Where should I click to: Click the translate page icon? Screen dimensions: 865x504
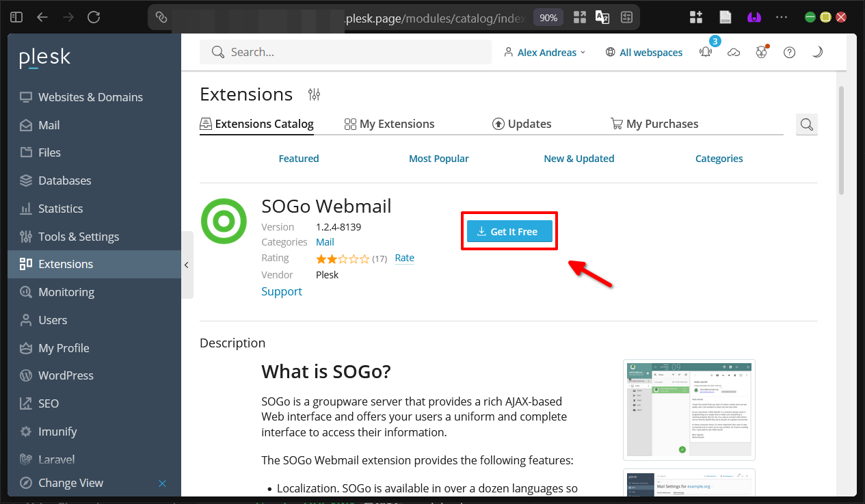602,18
